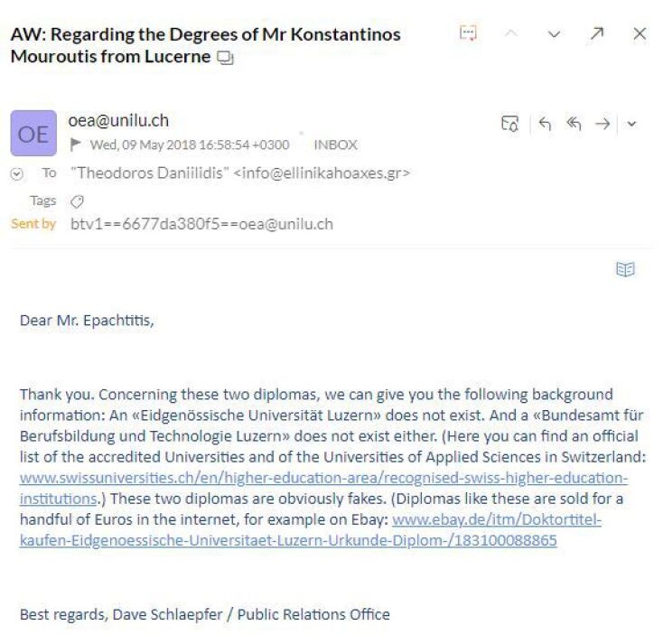Click the tag icon next to Tags
663x644 pixels.
77,201
